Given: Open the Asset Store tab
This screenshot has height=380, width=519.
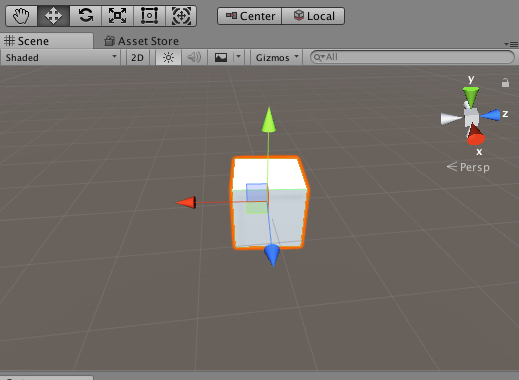Looking at the screenshot, I should (x=142, y=41).
